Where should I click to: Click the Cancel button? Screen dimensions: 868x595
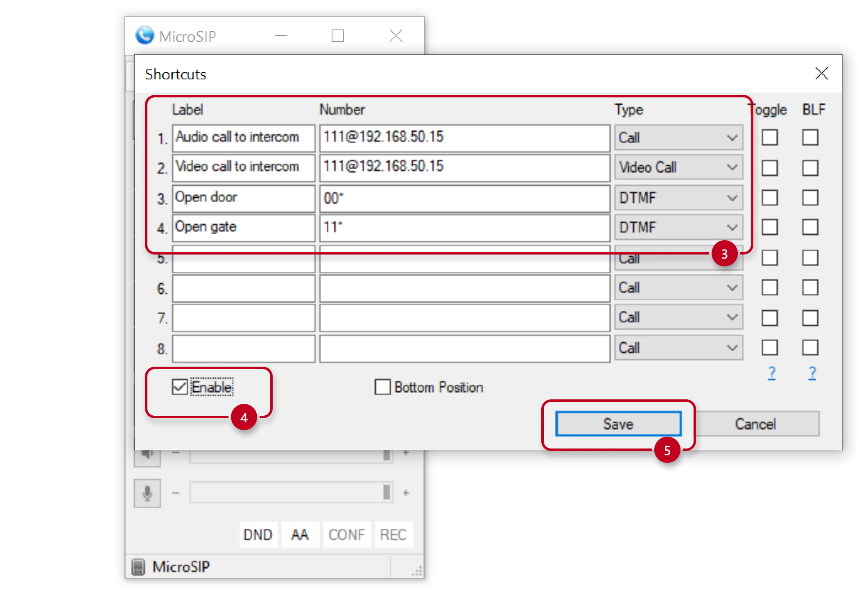coord(755,424)
